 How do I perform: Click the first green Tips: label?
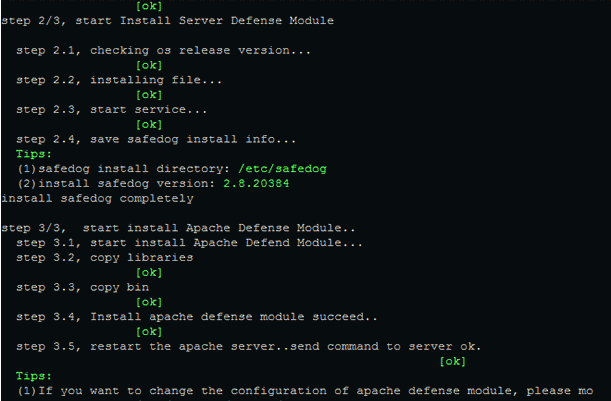point(34,154)
